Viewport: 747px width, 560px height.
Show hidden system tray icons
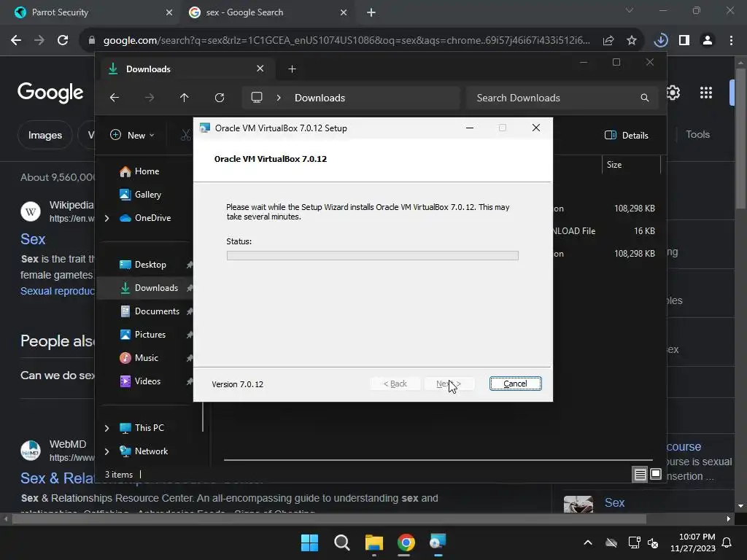click(x=588, y=542)
